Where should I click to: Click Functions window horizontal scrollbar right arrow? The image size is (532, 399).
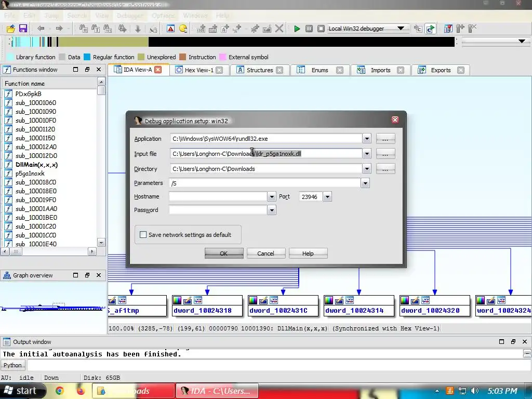92,251
